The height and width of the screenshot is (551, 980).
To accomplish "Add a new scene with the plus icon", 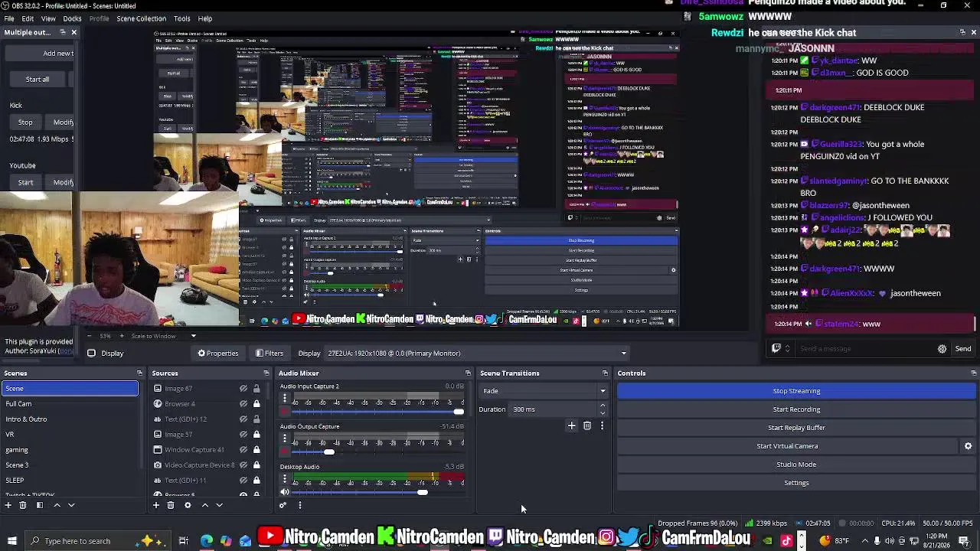I will click(x=8, y=505).
